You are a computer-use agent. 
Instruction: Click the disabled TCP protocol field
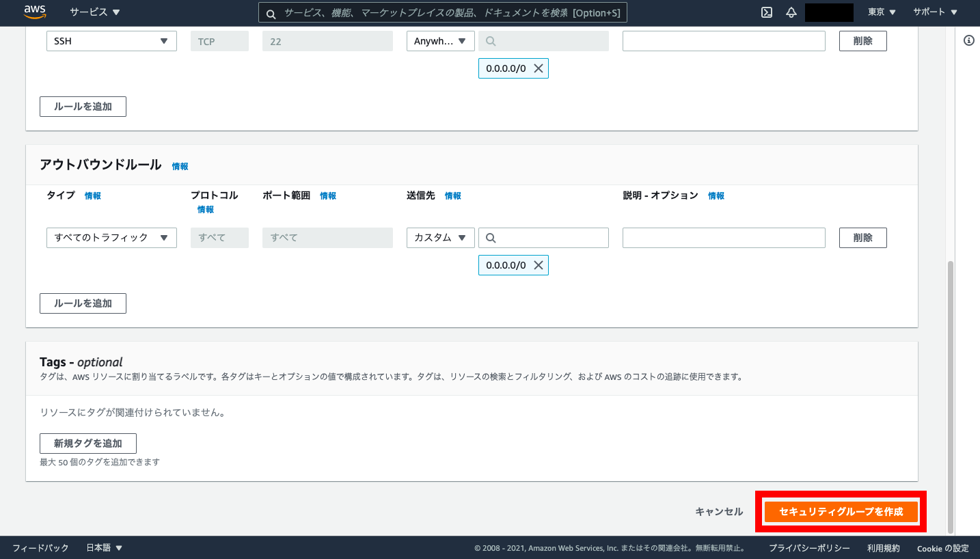click(x=219, y=41)
